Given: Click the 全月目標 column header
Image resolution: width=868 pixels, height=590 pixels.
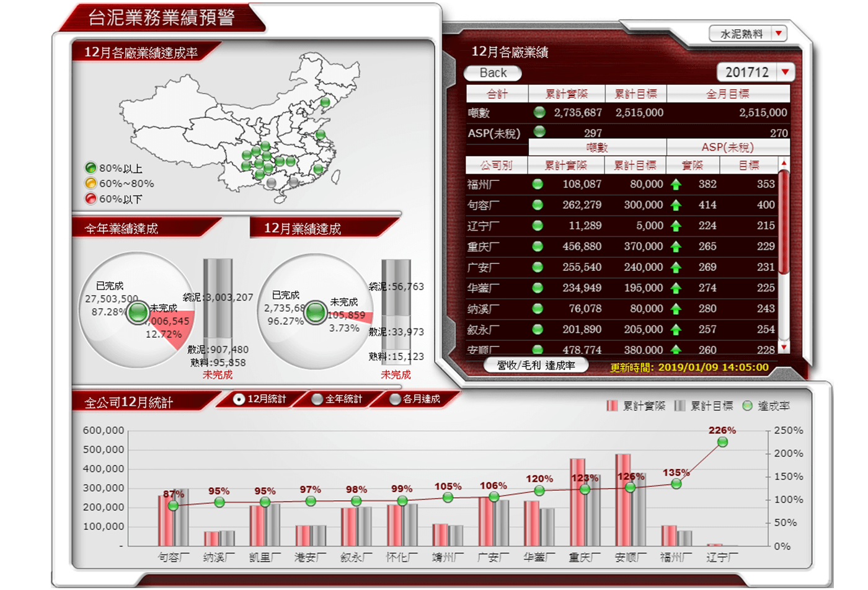Looking at the screenshot, I should pyautogui.click(x=727, y=94).
